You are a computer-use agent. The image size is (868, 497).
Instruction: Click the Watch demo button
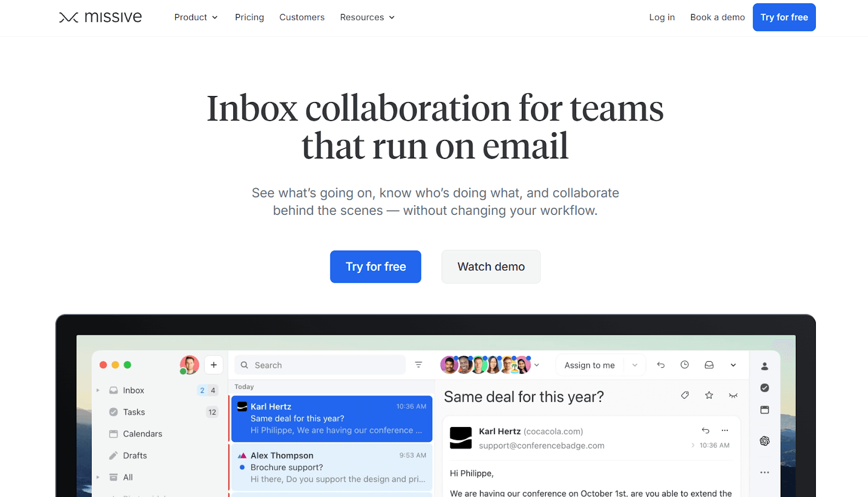[x=491, y=266]
